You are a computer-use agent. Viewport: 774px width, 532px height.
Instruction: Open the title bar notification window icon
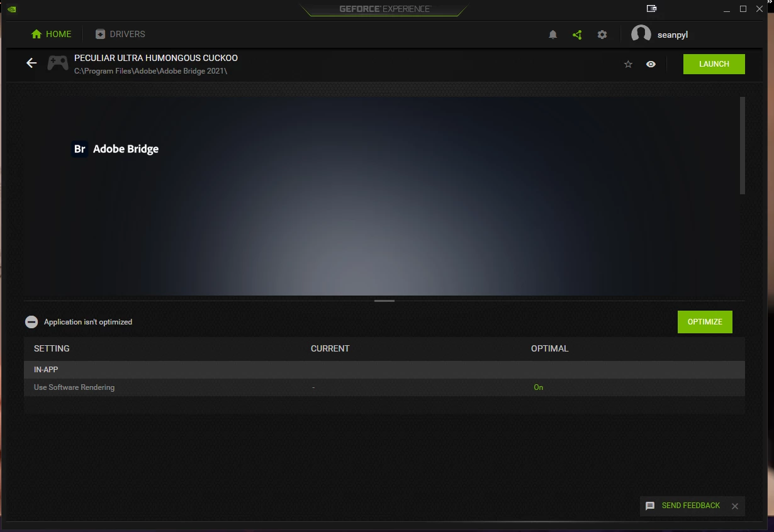(x=651, y=9)
